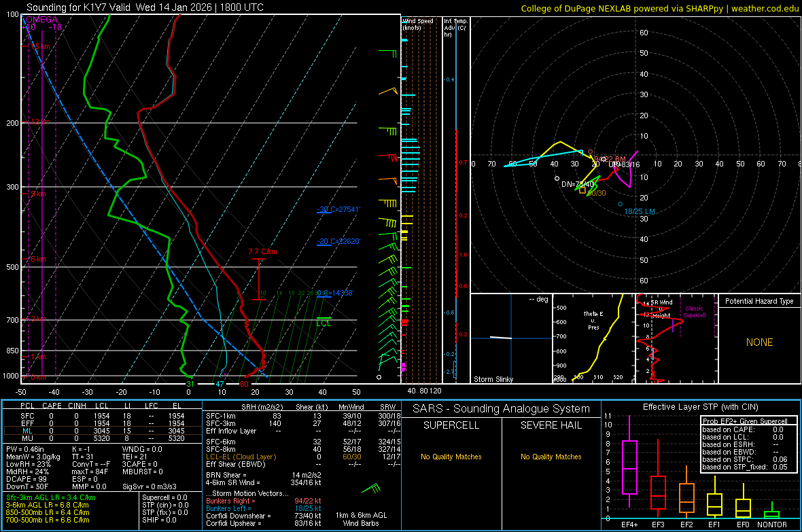Screen dimensions: 802x532
Task: Click the Effective Layer STP (with CIN) title
Action: [x=701, y=407]
